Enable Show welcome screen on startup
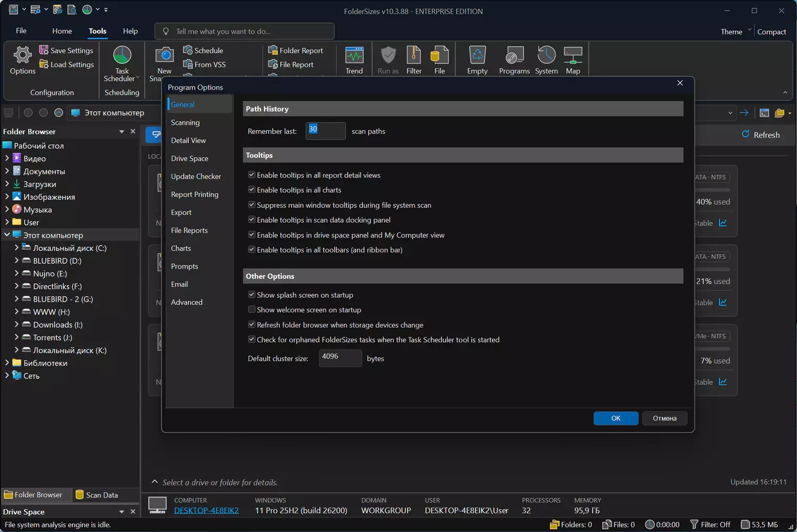The image size is (797, 532). (x=252, y=310)
